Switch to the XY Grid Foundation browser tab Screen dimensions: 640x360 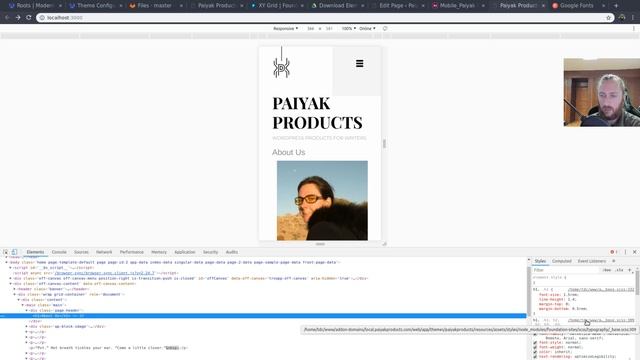pyautogui.click(x=276, y=6)
